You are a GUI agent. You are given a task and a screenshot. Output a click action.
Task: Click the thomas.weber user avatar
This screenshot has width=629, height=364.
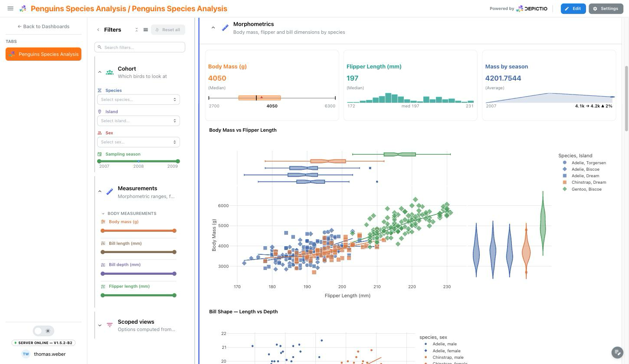(26, 354)
